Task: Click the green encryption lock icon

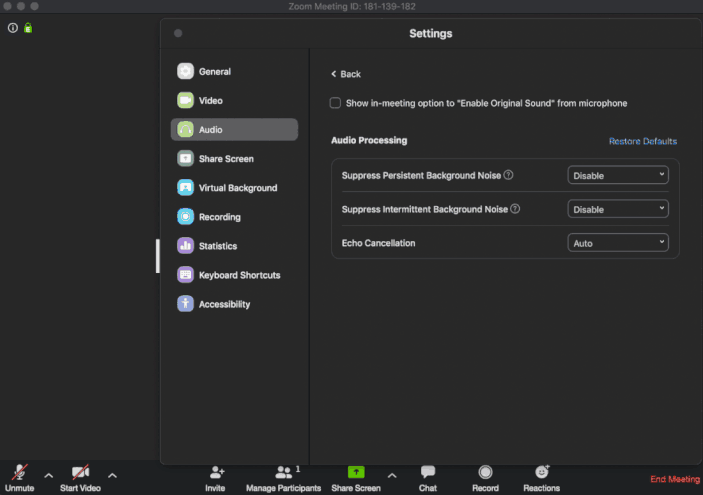Action: pyautogui.click(x=28, y=28)
